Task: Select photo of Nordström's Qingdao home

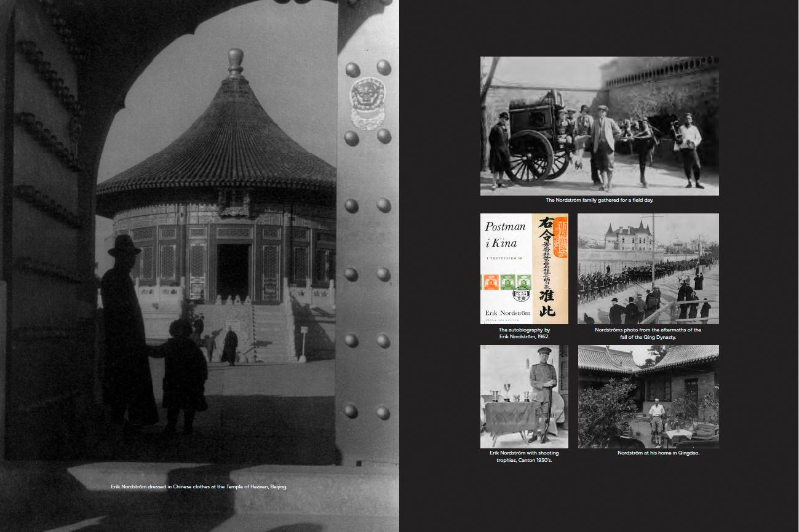Action: (x=648, y=397)
